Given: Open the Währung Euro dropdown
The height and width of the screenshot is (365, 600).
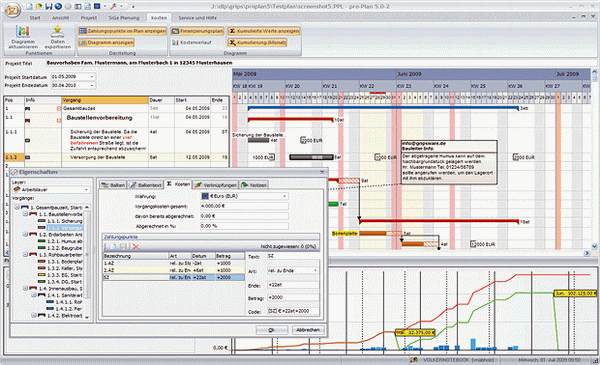Looking at the screenshot, I should [245, 196].
